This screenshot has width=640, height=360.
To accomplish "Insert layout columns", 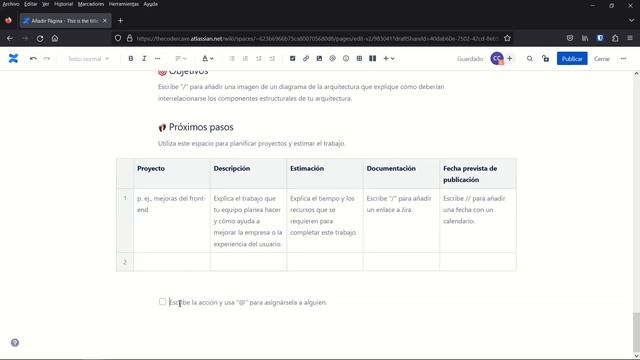I will click(x=373, y=59).
